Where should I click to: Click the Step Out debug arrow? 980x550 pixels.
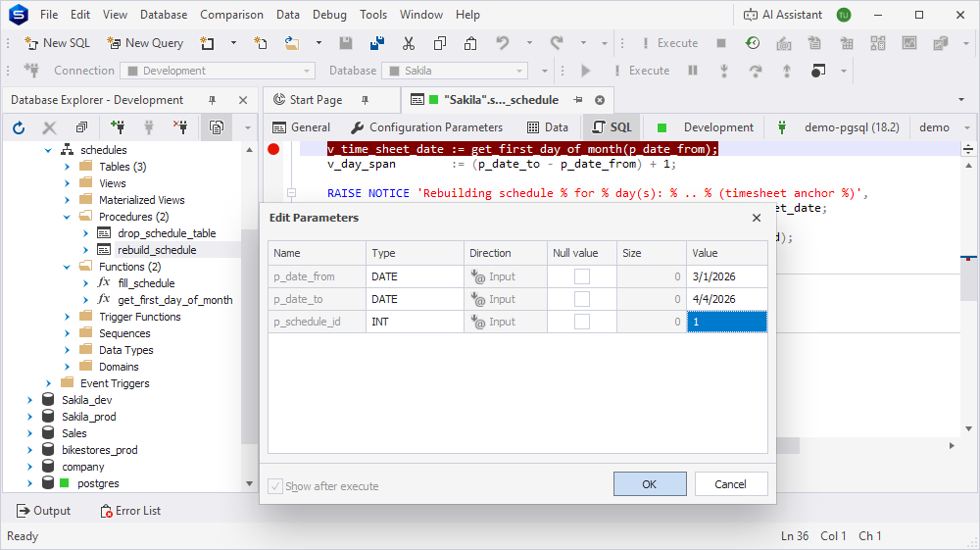tap(787, 71)
